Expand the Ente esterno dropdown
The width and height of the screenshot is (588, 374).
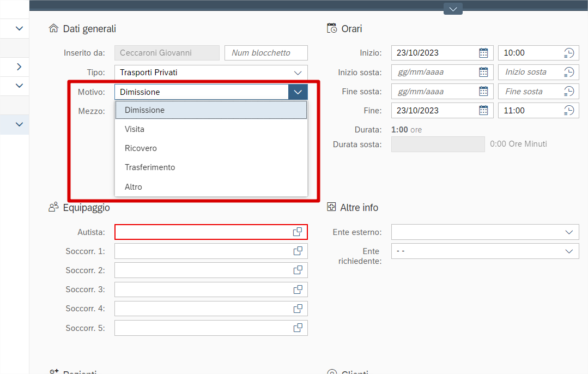(569, 232)
